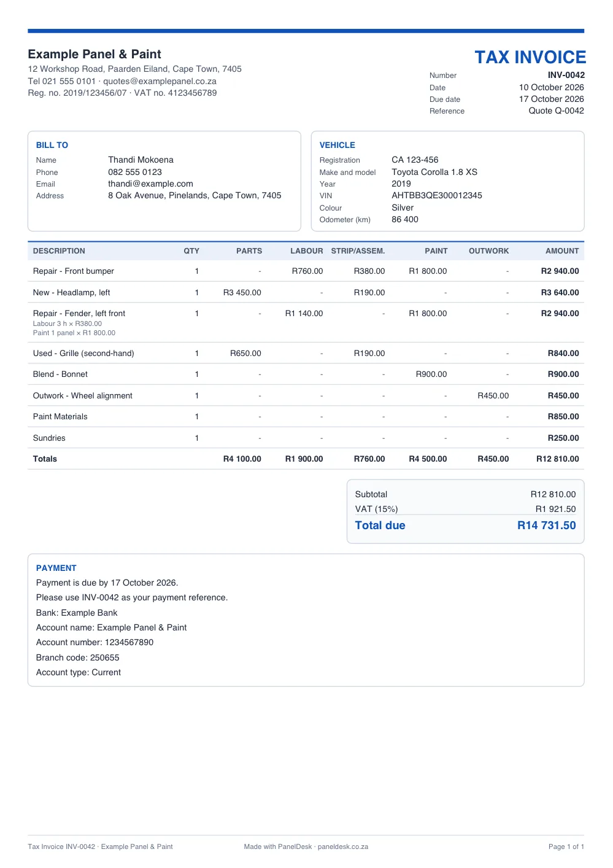Image resolution: width=613 pixels, height=868 pixels.
Task: Click the R840.00 amount for Grille
Action: click(x=563, y=353)
